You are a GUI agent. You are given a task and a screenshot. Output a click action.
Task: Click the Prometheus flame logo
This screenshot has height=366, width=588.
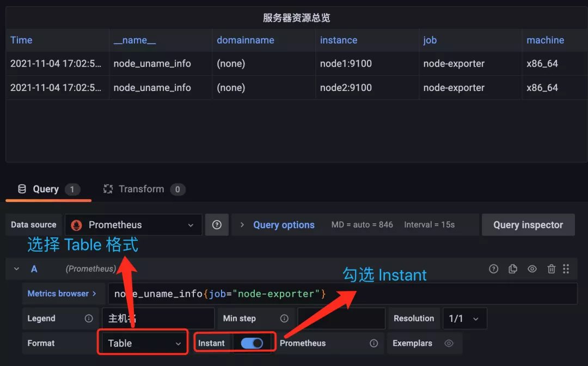coord(77,225)
